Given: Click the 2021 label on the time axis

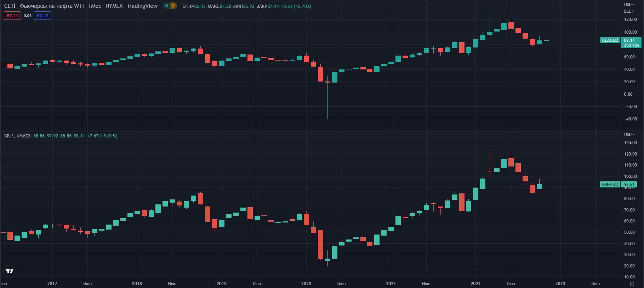Looking at the screenshot, I should (x=391, y=283).
